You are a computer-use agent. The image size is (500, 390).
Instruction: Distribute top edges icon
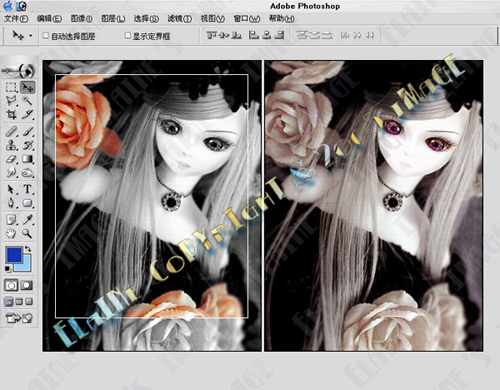pos(302,35)
